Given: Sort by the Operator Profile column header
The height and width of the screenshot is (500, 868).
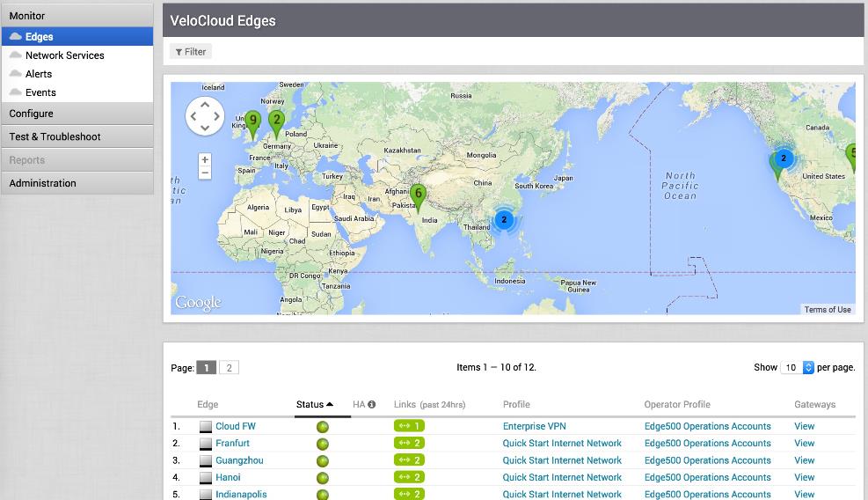Looking at the screenshot, I should (677, 405).
